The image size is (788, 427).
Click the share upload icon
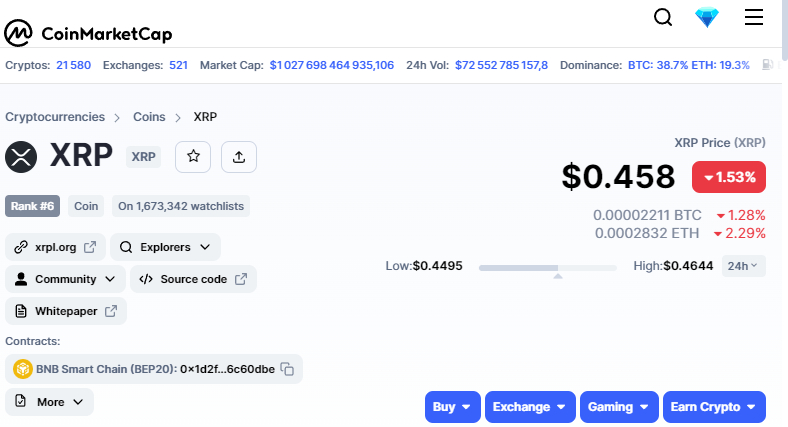pos(239,157)
